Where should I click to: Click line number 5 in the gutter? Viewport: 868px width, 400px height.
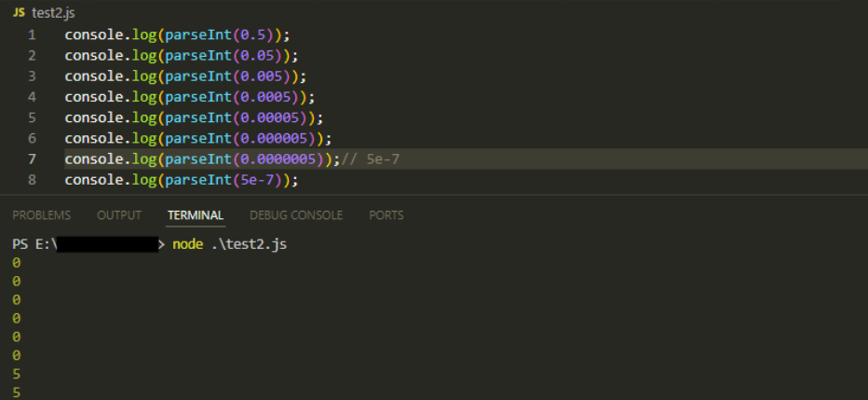(x=32, y=117)
